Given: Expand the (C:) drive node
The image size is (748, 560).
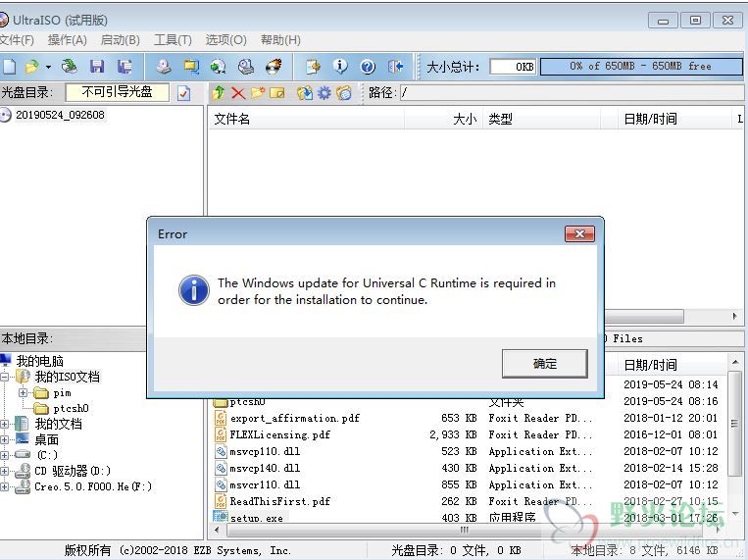Looking at the screenshot, I should [x=4, y=455].
